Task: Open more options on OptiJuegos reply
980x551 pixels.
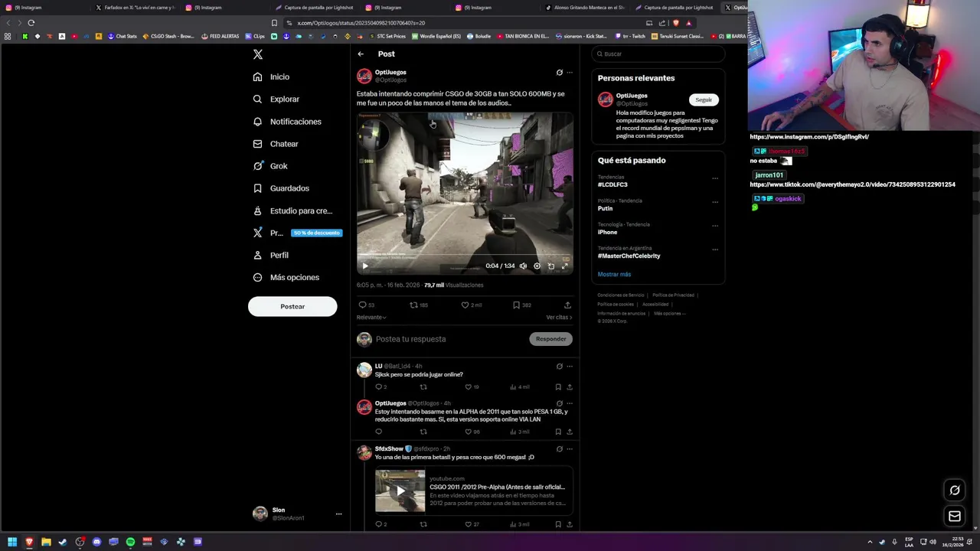Action: [569, 403]
